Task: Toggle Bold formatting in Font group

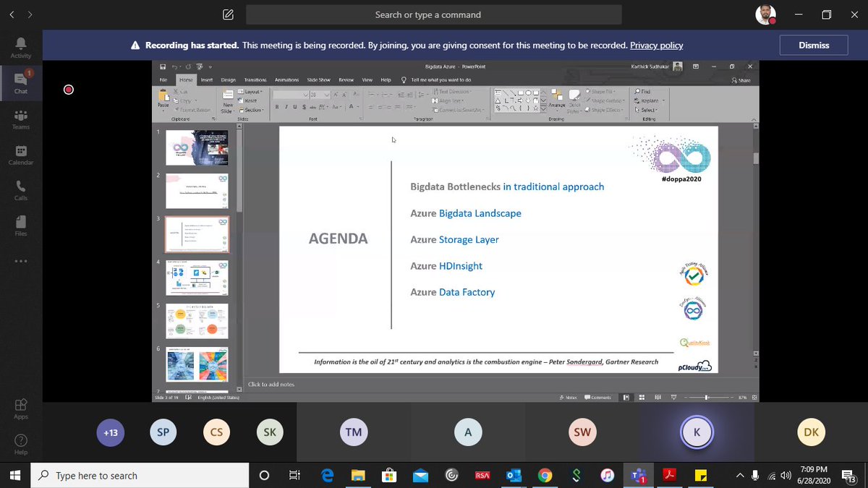Action: tap(277, 107)
